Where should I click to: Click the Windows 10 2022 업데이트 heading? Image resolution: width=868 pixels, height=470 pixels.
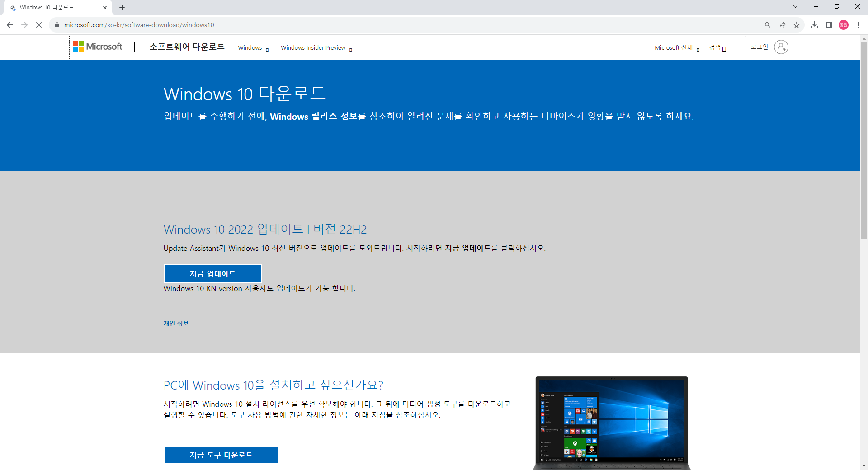pyautogui.click(x=265, y=229)
